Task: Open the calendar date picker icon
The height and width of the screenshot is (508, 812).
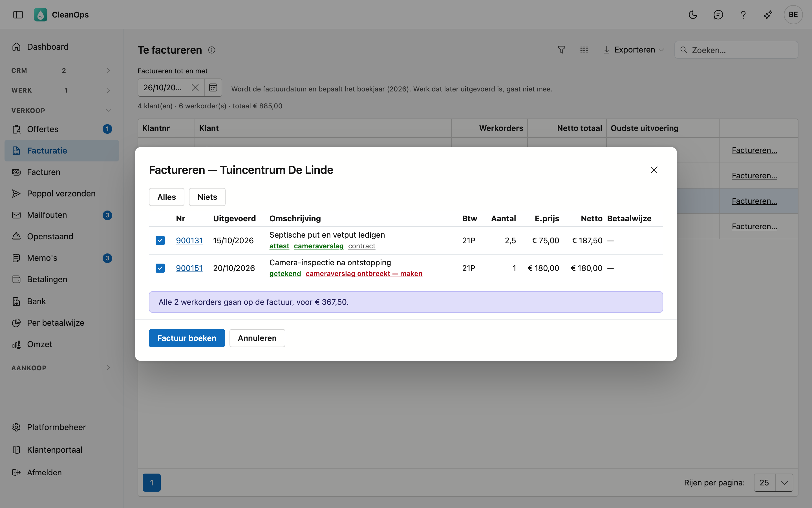Action: 213,88
